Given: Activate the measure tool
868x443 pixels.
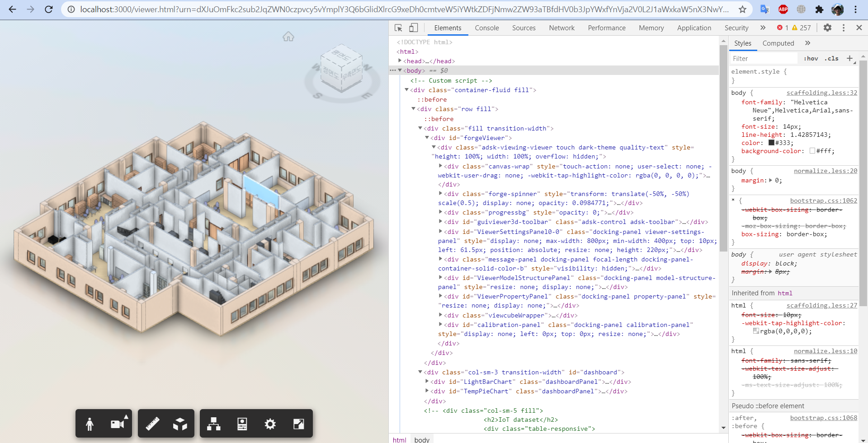Looking at the screenshot, I should (152, 424).
